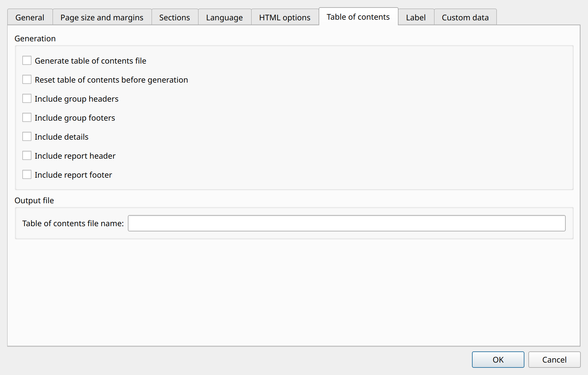Screen dimensions: 588x375
Task: Switch to the Label tab
Action: point(416,17)
